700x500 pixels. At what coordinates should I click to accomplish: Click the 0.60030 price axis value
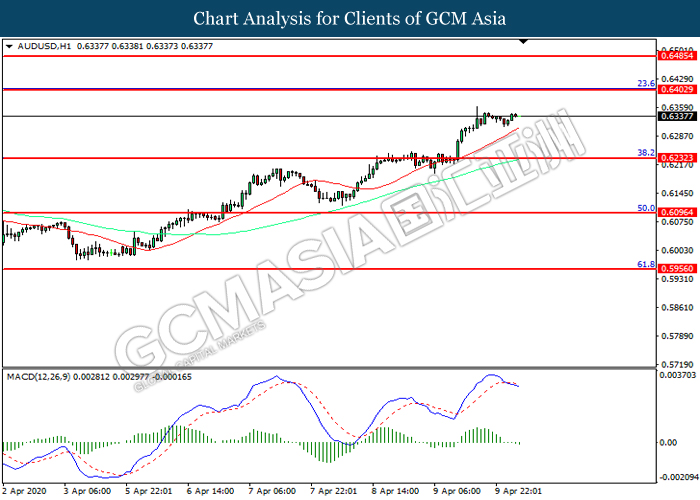pos(677,250)
